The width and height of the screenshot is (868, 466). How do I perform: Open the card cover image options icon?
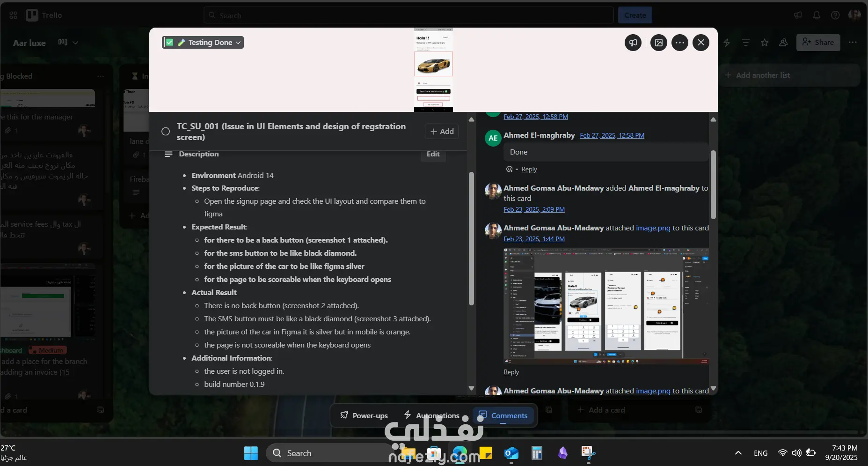(x=658, y=43)
